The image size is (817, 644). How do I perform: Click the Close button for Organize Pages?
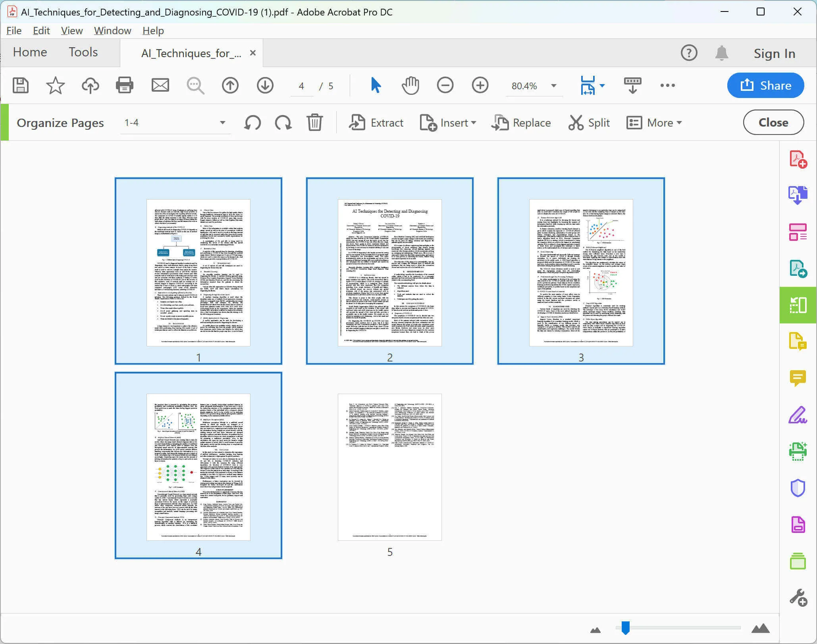(774, 123)
